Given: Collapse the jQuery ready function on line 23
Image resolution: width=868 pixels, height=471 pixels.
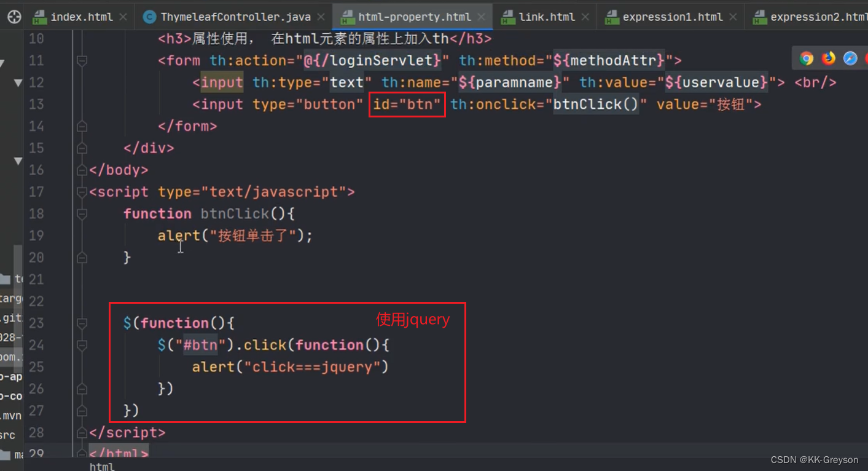Looking at the screenshot, I should click(x=82, y=323).
